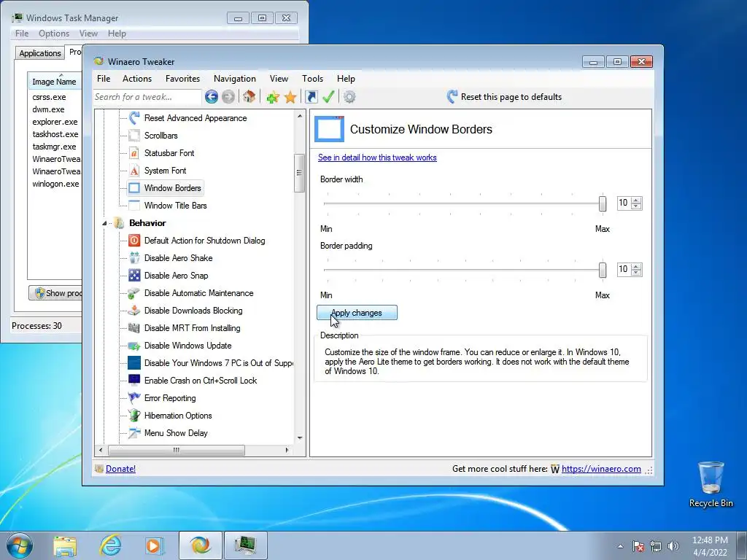Decrease Border padding with the down stepper
Image resolution: width=747 pixels, height=560 pixels.
(x=636, y=273)
